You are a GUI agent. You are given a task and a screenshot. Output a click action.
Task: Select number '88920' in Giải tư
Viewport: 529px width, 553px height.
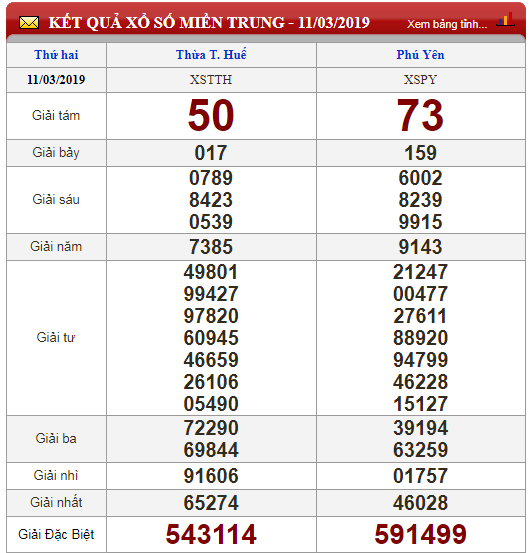(x=420, y=338)
